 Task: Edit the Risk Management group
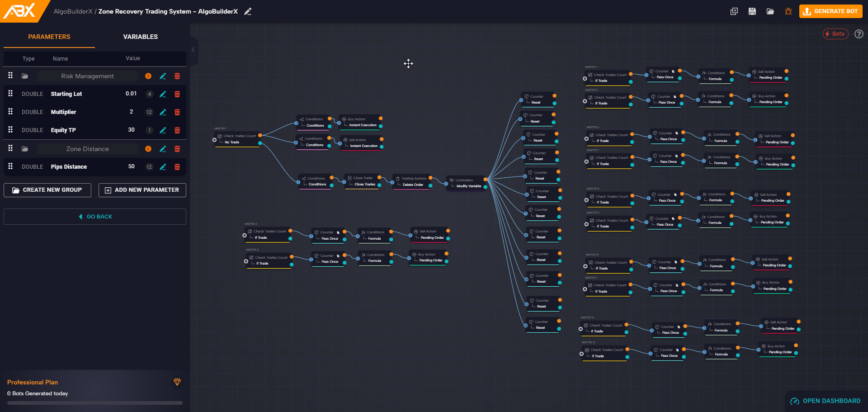point(163,76)
